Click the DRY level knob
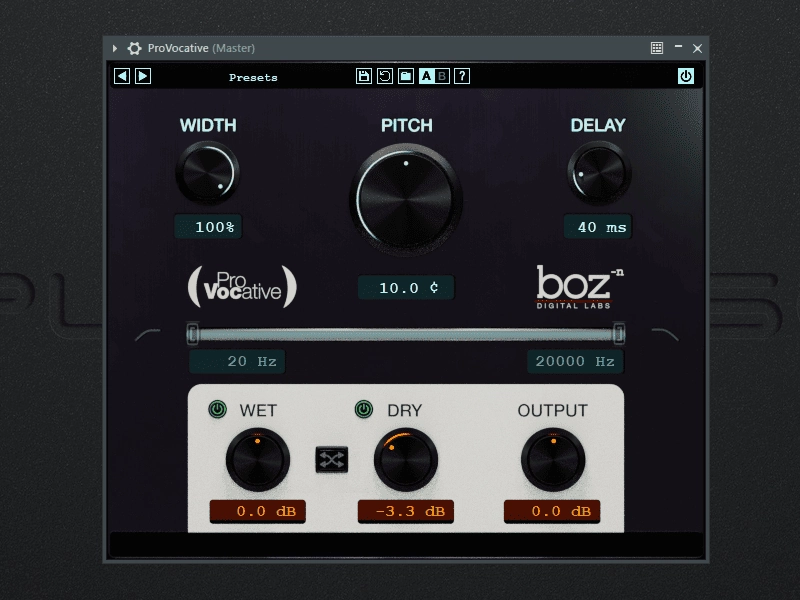The image size is (800, 600). point(406,460)
